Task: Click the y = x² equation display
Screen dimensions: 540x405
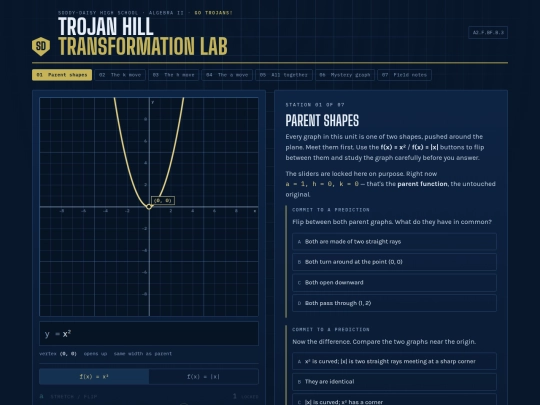Action: 149,334
